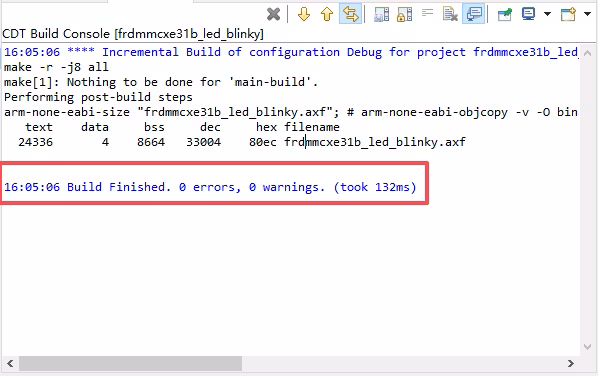Click the 'Nothing to be done' make line

pos(161,82)
